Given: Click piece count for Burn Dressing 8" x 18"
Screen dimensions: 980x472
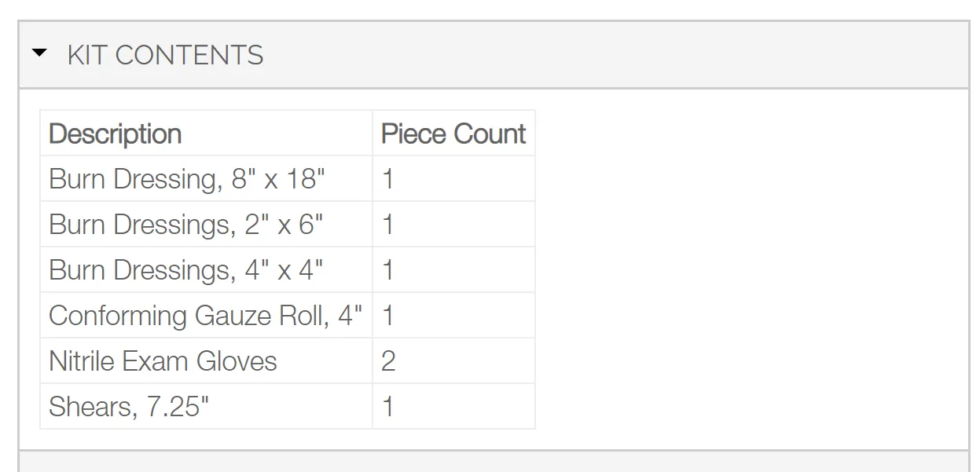Looking at the screenshot, I should pyautogui.click(x=453, y=179).
